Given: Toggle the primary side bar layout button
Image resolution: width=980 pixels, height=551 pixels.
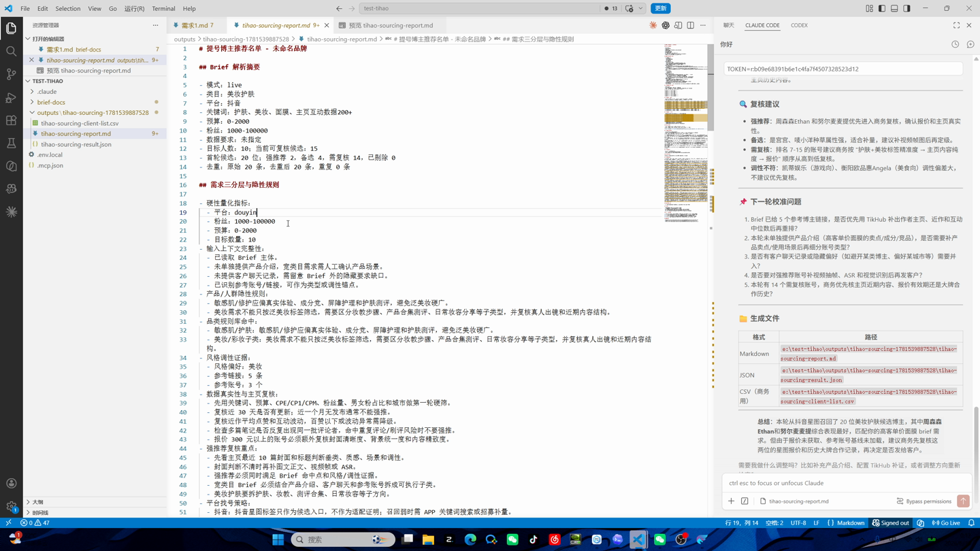Looking at the screenshot, I should click(x=882, y=8).
